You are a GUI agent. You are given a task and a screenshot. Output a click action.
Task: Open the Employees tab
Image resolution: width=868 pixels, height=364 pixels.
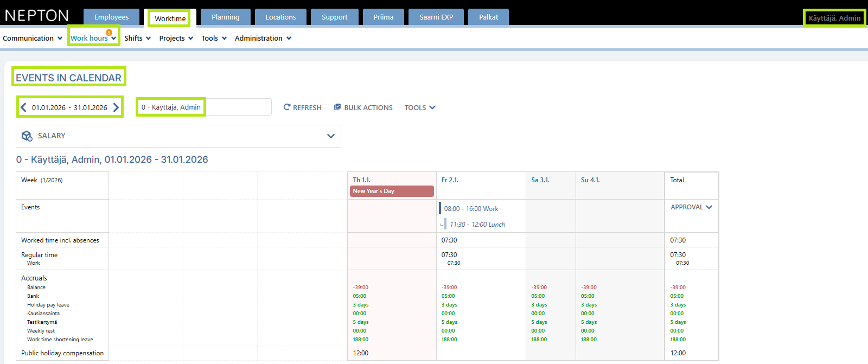tap(111, 17)
